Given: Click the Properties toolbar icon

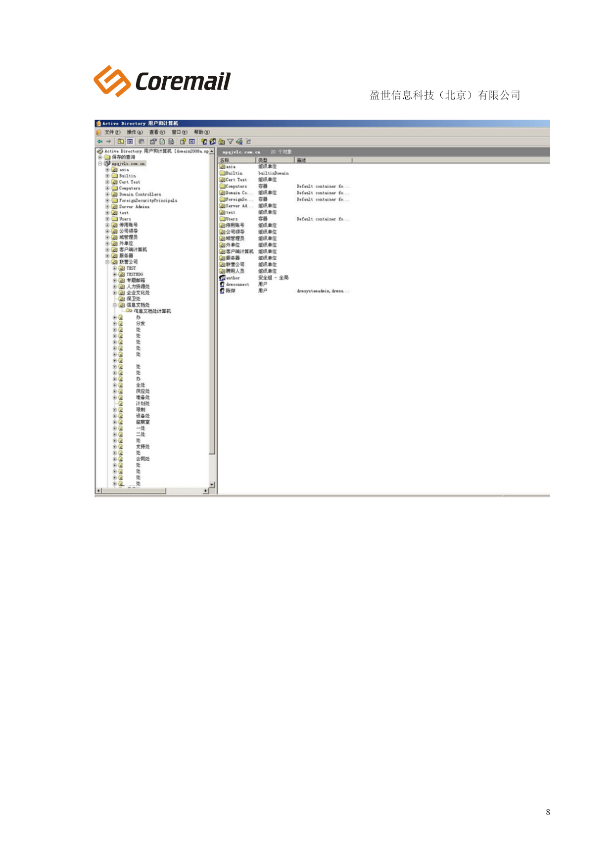Looking at the screenshot, I should 153,142.
